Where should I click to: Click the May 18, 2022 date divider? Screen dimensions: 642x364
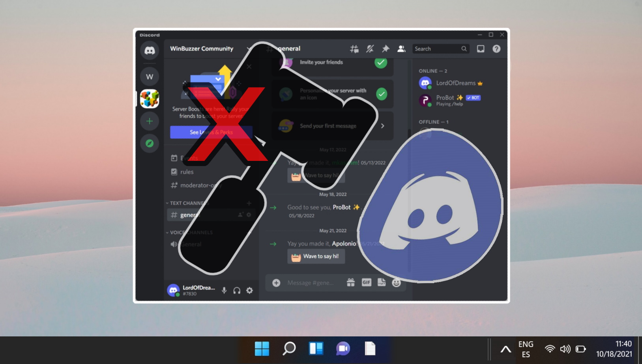coord(333,194)
